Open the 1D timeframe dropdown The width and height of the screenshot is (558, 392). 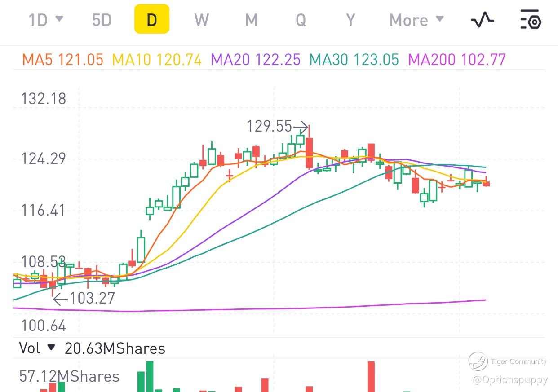click(x=46, y=20)
